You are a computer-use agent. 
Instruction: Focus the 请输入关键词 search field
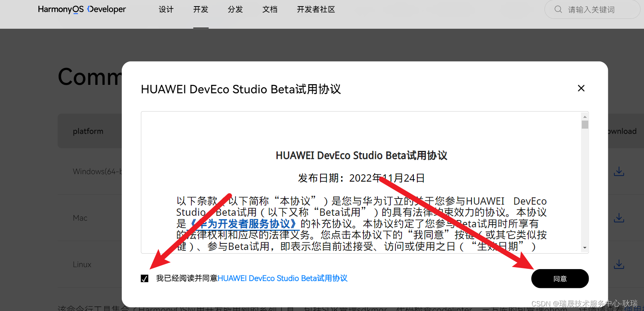pos(592,10)
